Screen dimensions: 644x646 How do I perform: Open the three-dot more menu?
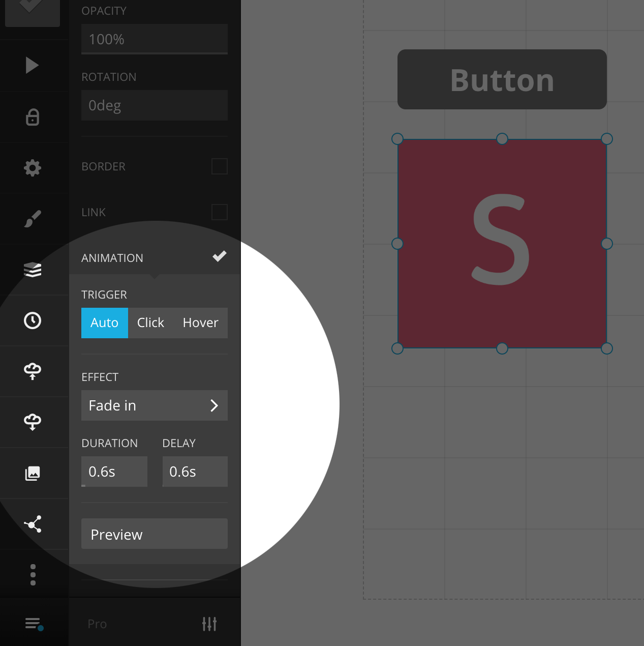(33, 575)
